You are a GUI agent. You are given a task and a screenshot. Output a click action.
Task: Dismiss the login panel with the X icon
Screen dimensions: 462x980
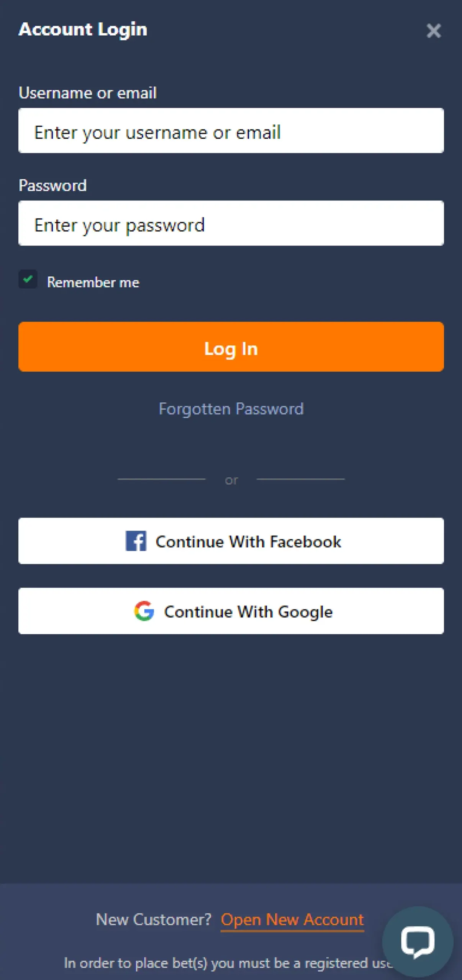434,31
